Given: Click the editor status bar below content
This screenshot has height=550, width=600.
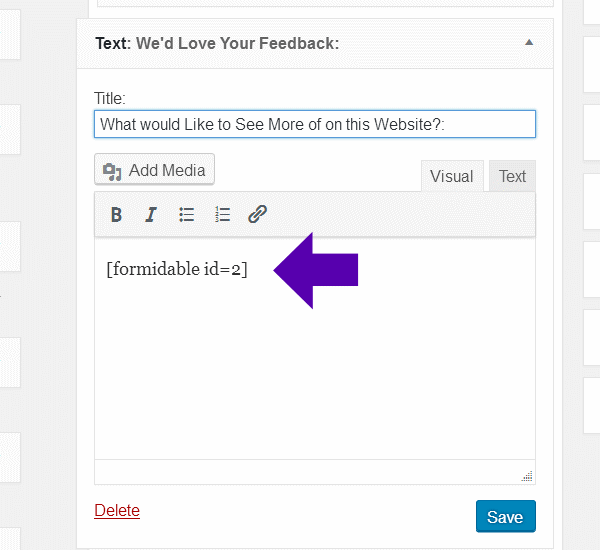Looking at the screenshot, I should [x=300, y=472].
